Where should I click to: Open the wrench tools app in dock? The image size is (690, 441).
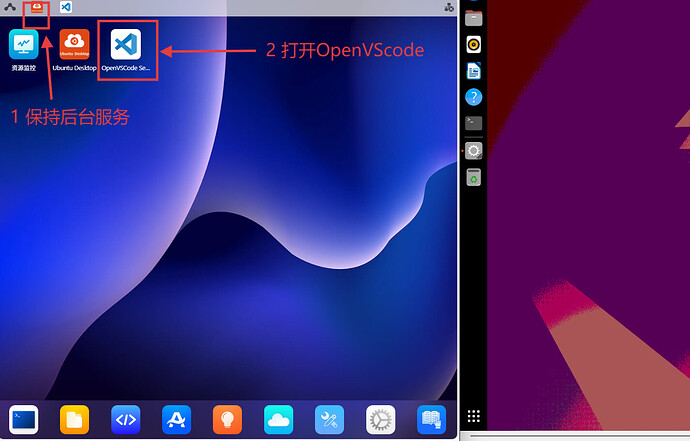(x=329, y=419)
